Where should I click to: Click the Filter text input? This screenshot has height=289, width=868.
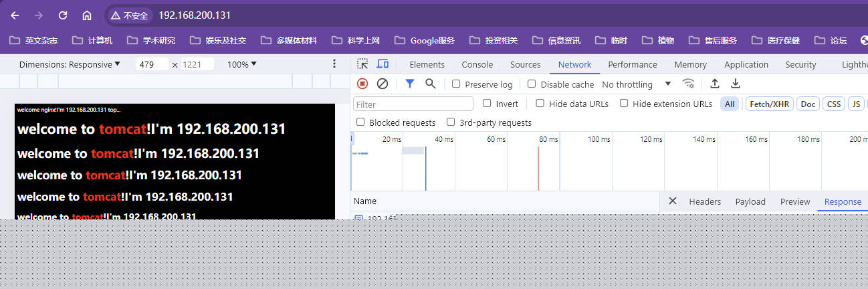pos(413,104)
